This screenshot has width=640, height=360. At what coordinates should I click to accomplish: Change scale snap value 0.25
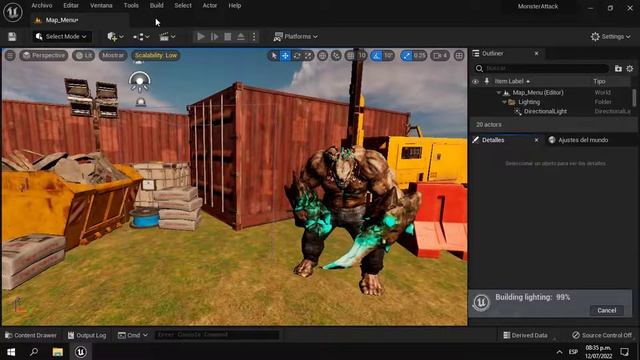pyautogui.click(x=420, y=56)
